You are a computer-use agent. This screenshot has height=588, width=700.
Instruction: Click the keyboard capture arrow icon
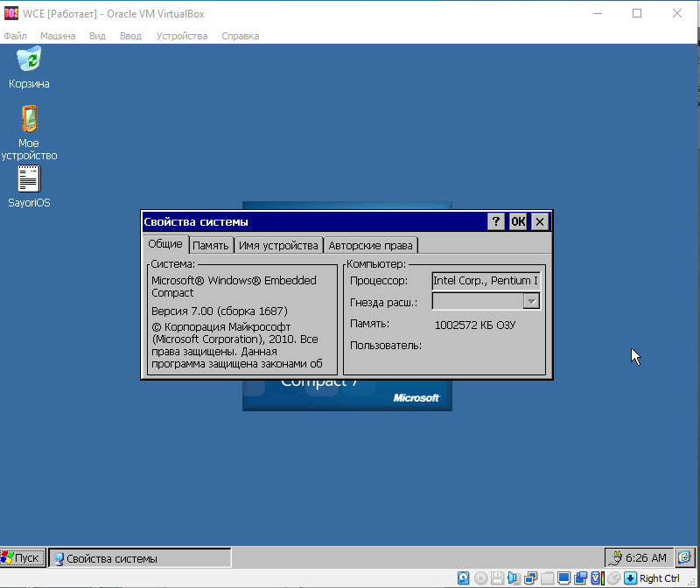(x=630, y=578)
